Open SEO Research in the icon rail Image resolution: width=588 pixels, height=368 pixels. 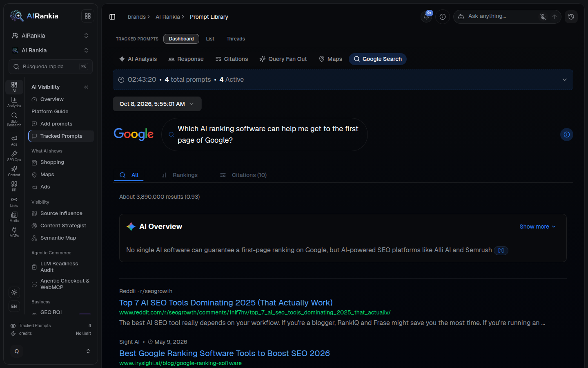(x=14, y=119)
